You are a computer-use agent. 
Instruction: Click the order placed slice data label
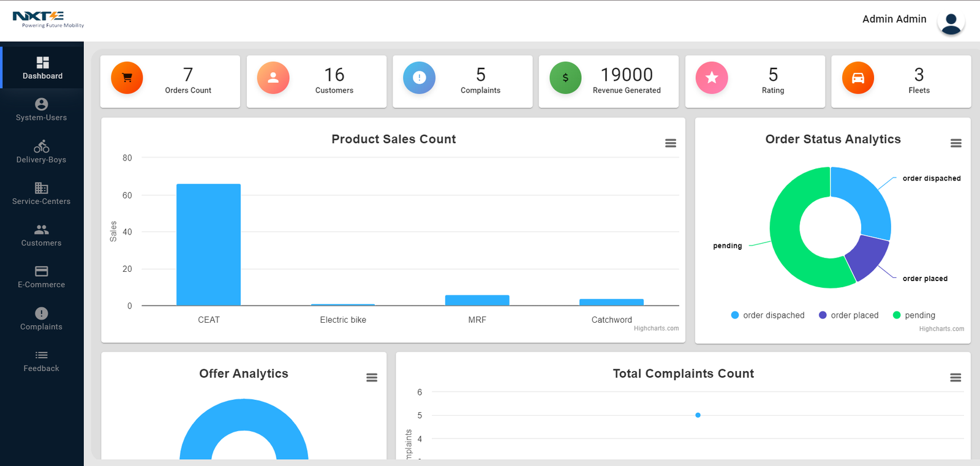tap(925, 279)
